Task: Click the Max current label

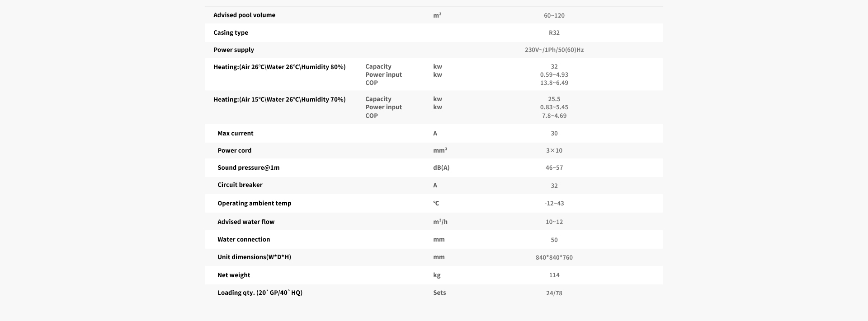Action: (235, 133)
